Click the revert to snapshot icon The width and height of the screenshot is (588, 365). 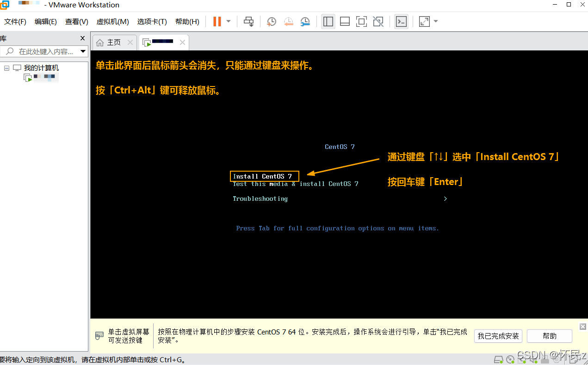289,21
